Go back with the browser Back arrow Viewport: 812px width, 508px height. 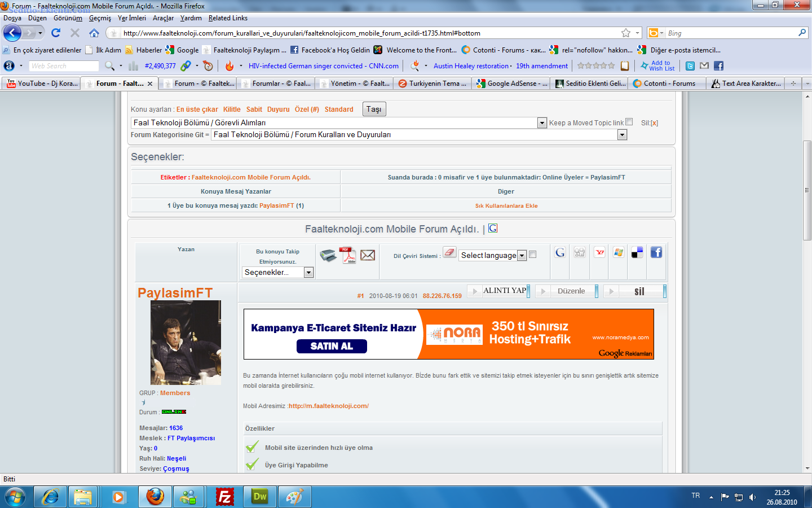12,33
